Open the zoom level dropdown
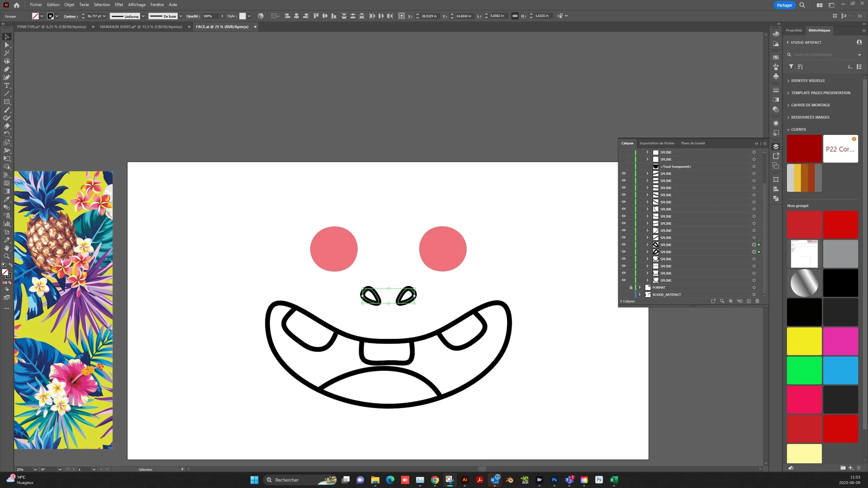Viewport: 868px width, 488px height. (x=35, y=469)
